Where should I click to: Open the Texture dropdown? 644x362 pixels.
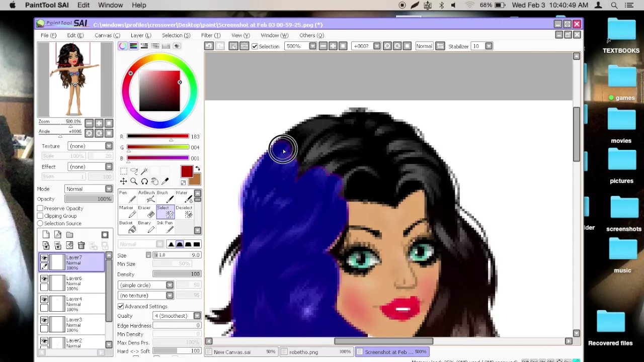tap(91, 146)
